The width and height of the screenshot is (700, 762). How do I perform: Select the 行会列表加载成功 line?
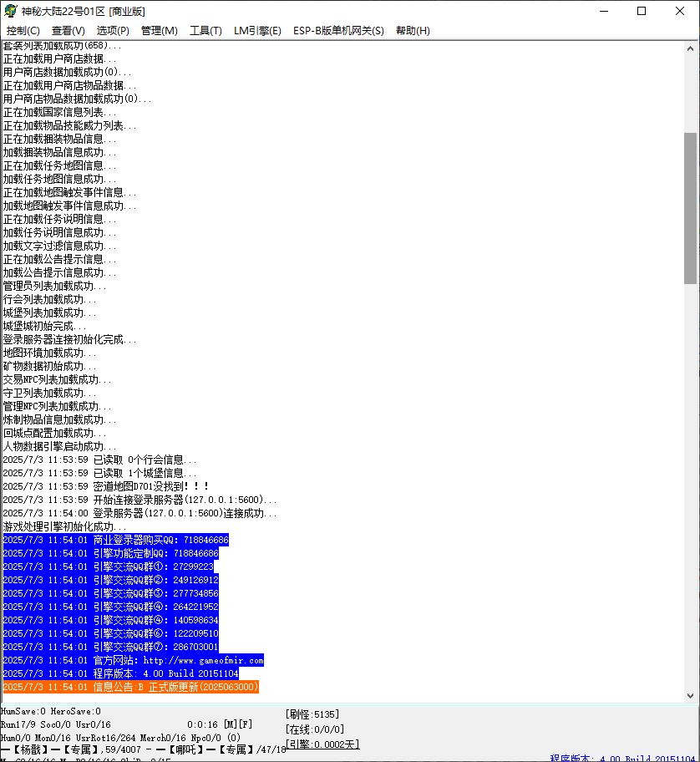coord(49,299)
